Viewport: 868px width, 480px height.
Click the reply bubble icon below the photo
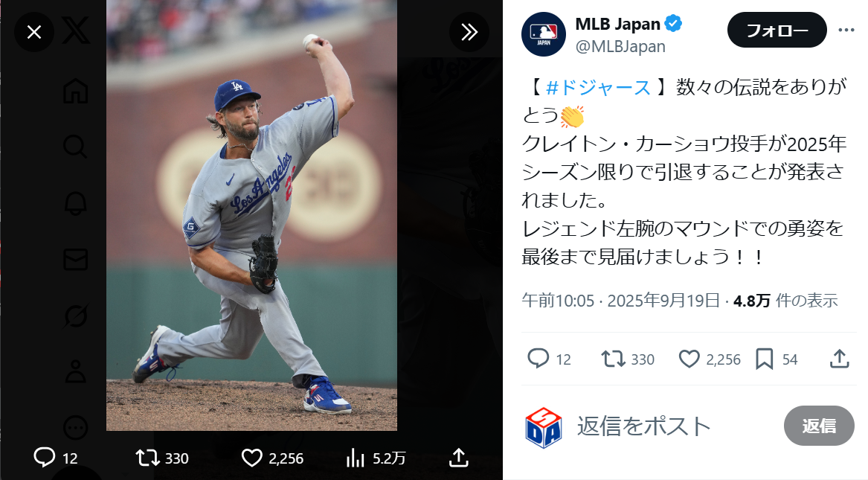45,458
